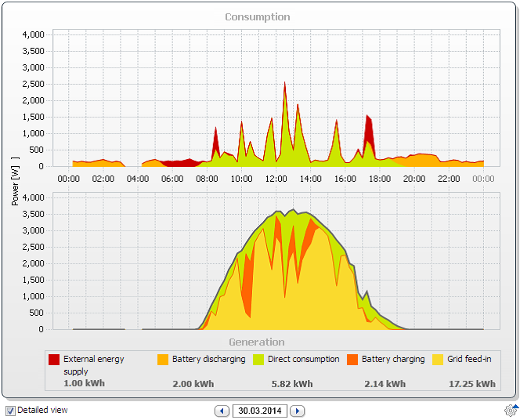520x420 pixels.
Task: Click the date field showing 30.03.2014
Action: (x=259, y=411)
